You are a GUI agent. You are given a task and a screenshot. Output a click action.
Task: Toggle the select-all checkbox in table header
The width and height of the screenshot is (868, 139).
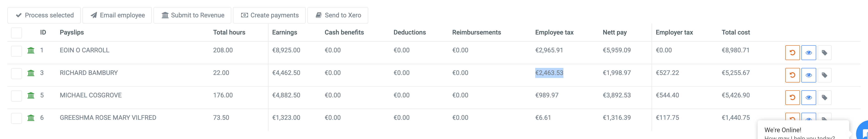pos(16,33)
